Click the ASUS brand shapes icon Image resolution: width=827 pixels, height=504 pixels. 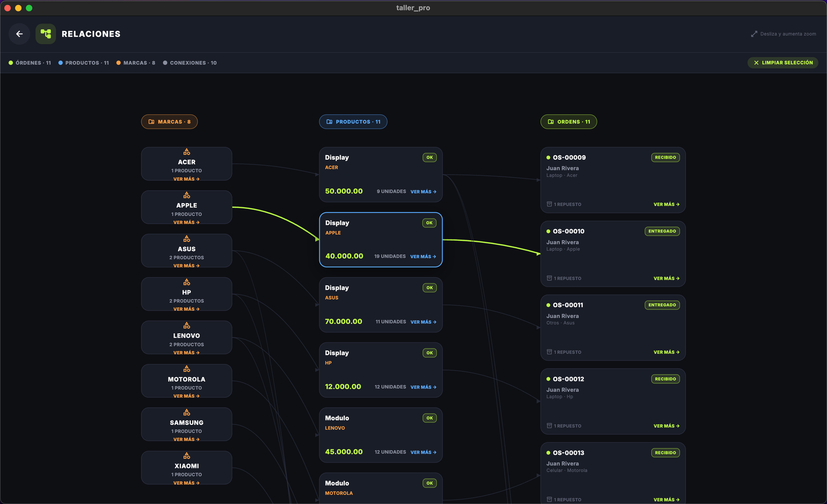(x=187, y=239)
